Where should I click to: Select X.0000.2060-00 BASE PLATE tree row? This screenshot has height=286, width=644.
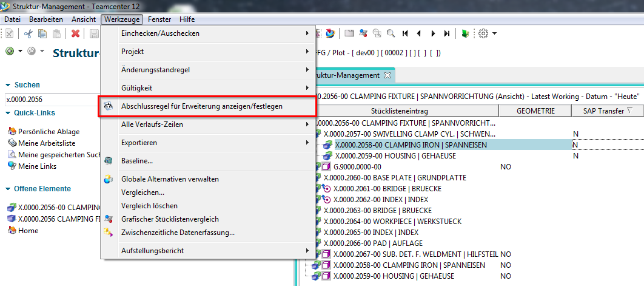tap(395, 177)
